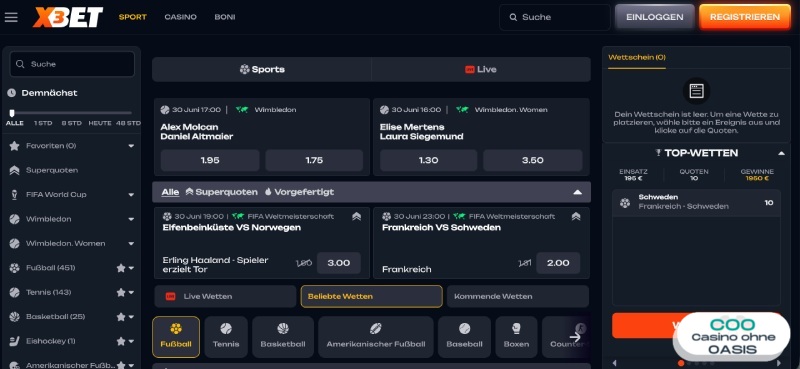Select the 8 STD time filter

click(71, 123)
